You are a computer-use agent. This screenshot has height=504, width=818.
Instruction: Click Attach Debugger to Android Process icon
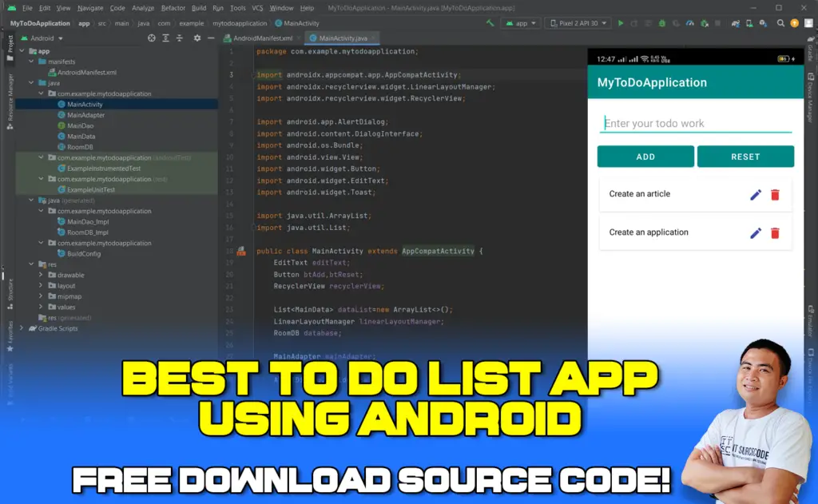point(705,23)
